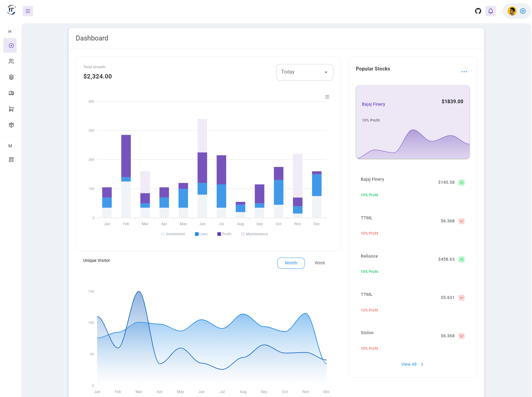Screen dimensions: 532x397
Task: Switch to Week visitor view
Action: 320,263
